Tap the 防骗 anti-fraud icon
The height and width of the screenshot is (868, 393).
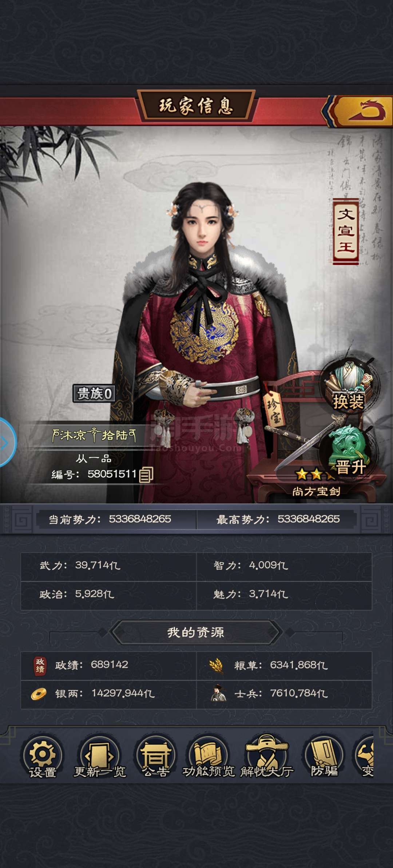[x=324, y=758]
